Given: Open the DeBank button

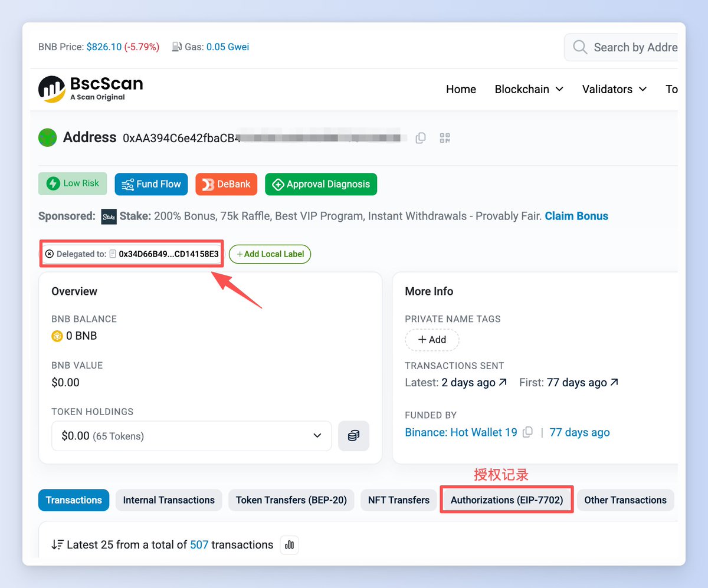Looking at the screenshot, I should (228, 184).
